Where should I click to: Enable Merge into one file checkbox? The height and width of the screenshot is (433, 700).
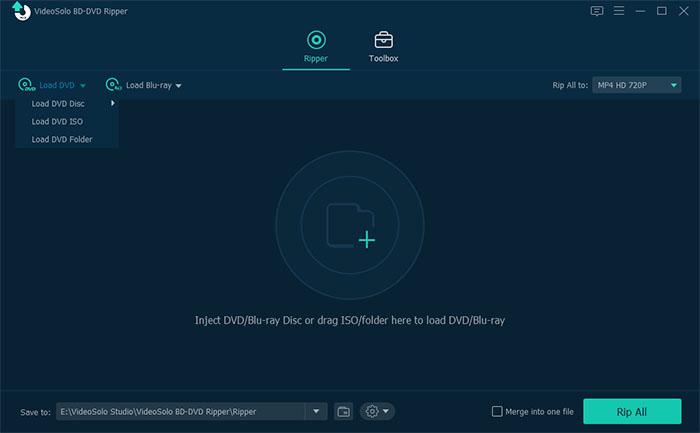tap(497, 411)
